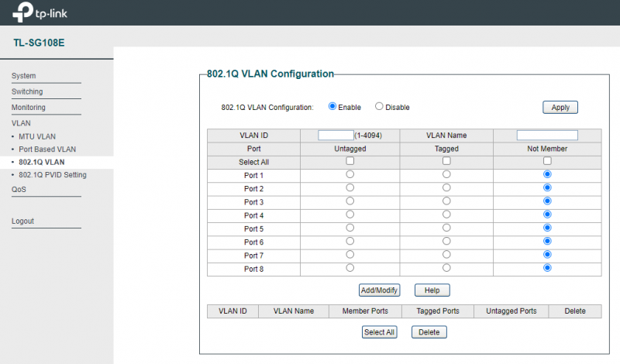
Task: Click the VLAN ID input field
Action: click(x=336, y=135)
